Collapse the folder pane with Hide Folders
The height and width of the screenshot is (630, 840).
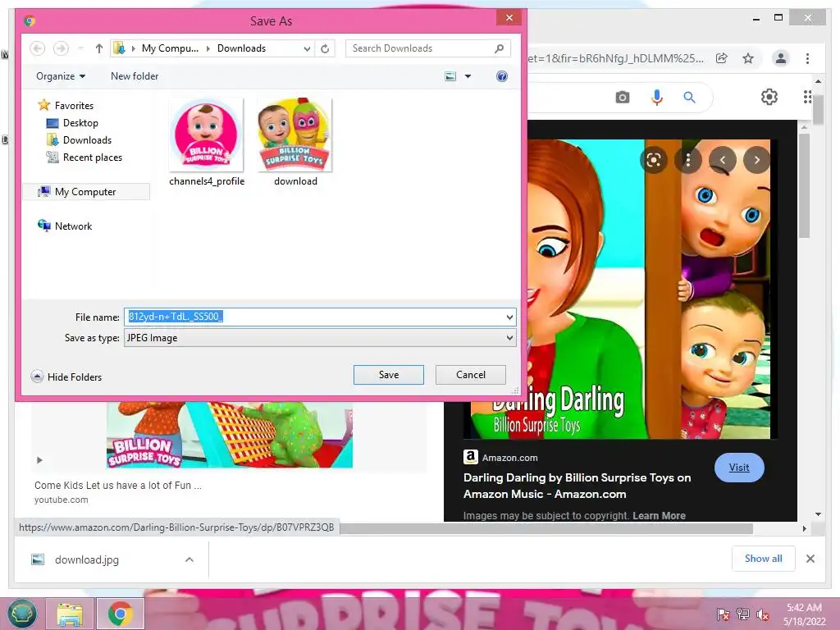pyautogui.click(x=66, y=377)
